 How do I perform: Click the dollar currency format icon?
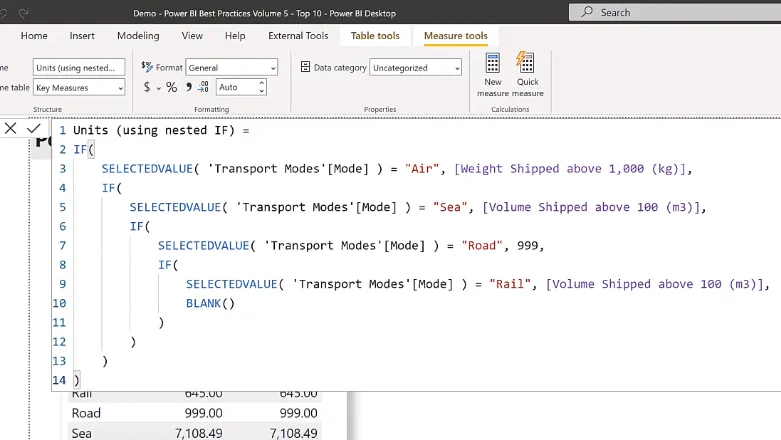click(146, 87)
